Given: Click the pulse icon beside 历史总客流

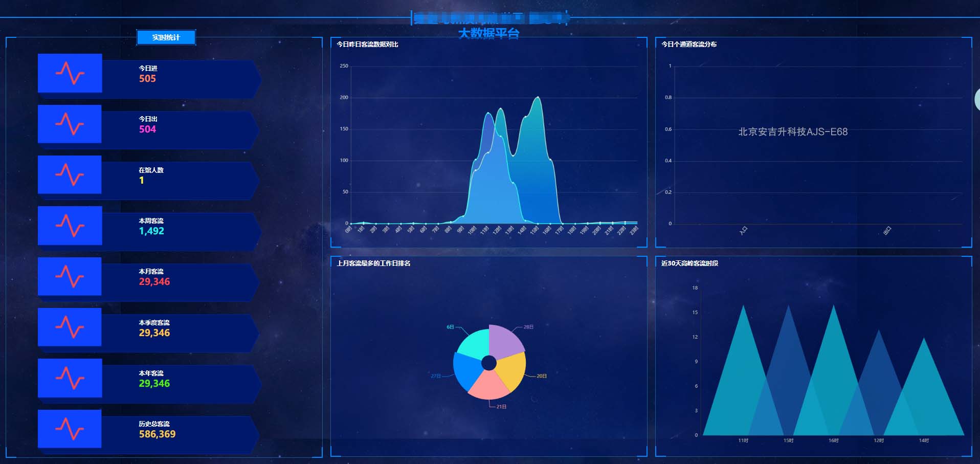Looking at the screenshot, I should pos(70,429).
